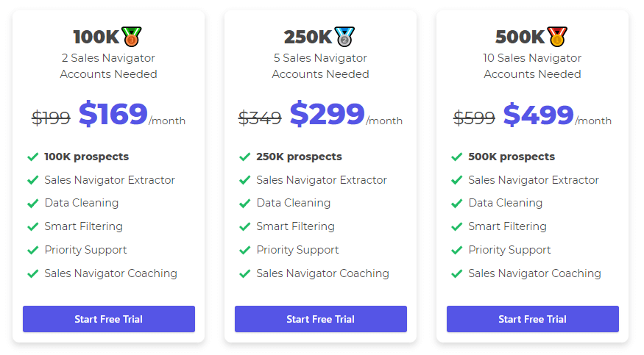Click the green checkmark next to 100K prospects
This screenshot has height=355, width=644.
[x=33, y=157]
